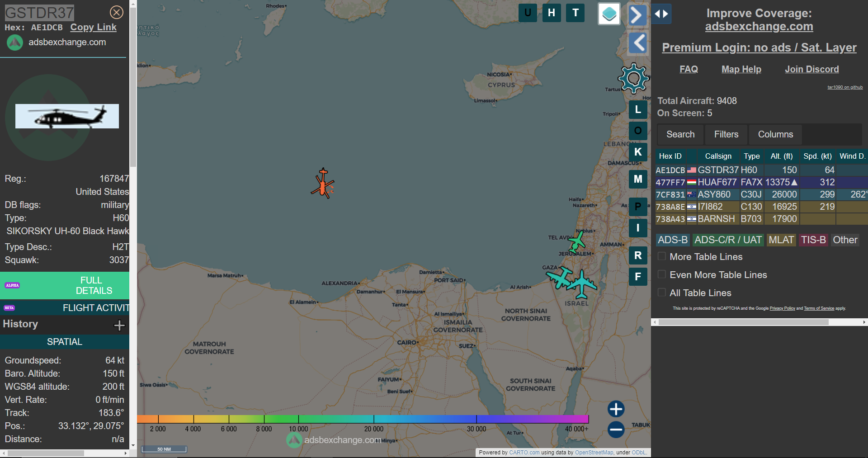Switch to the Columns tab

(775, 134)
